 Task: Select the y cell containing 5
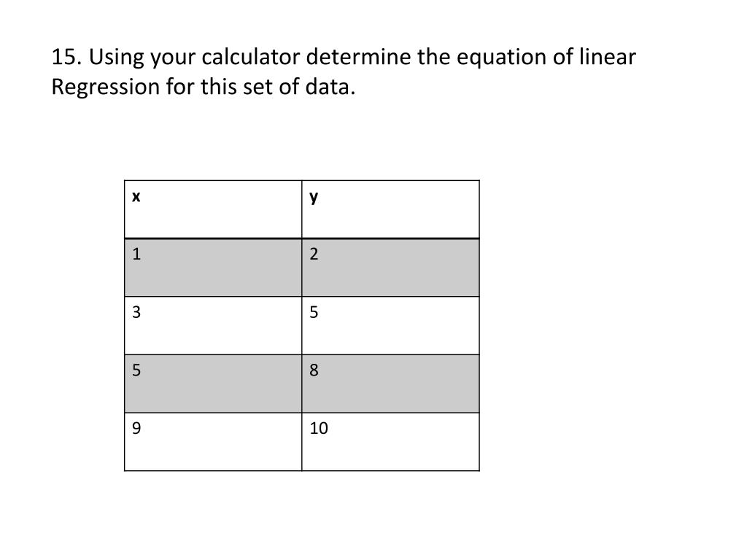[x=391, y=326]
